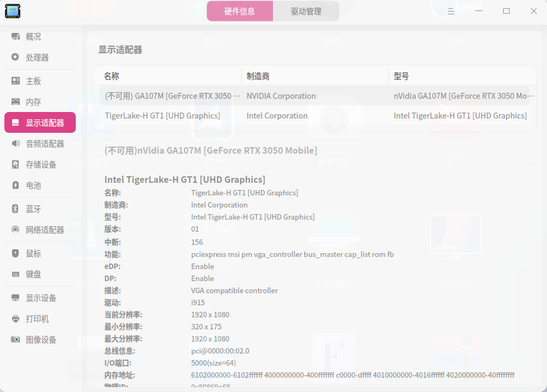Click the 概况 overview sidebar icon
The image size is (547, 392).
pos(15,36)
